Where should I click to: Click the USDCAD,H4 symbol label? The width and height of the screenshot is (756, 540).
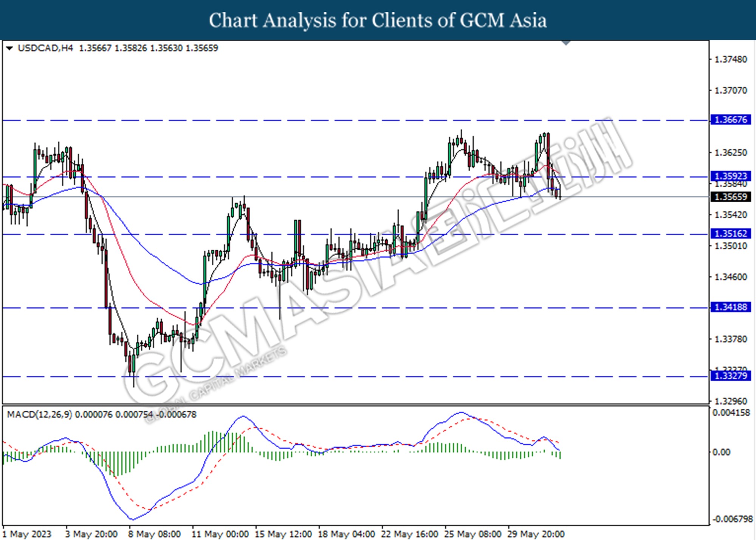[x=45, y=48]
